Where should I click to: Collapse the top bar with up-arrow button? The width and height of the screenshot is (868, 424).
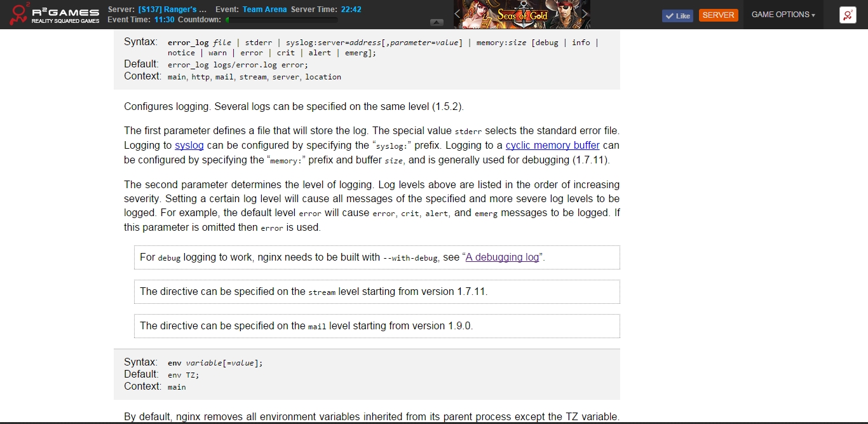tap(437, 23)
